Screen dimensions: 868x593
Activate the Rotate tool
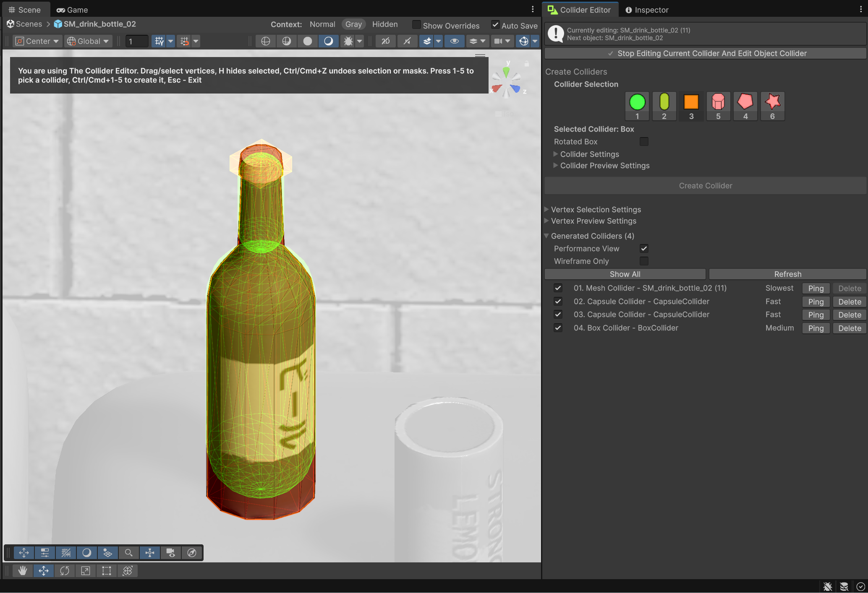(65, 570)
